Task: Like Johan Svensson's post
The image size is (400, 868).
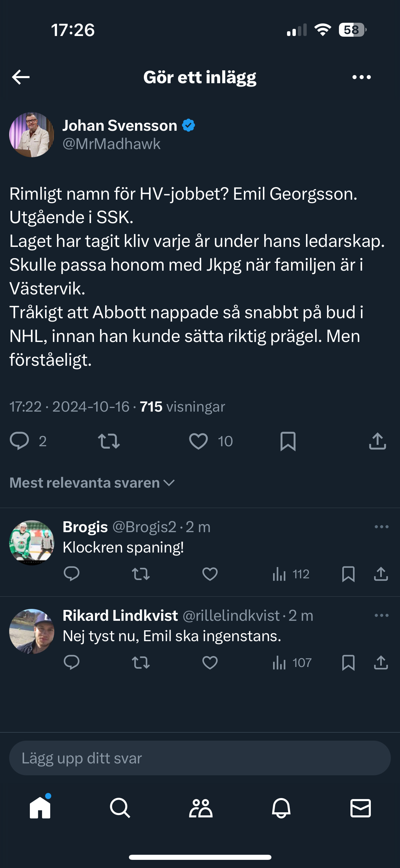Action: 198,441
